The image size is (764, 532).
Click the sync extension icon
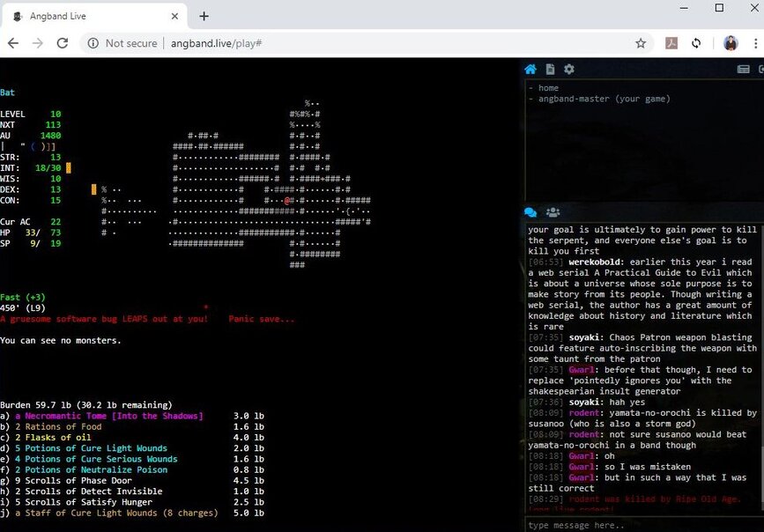[696, 43]
